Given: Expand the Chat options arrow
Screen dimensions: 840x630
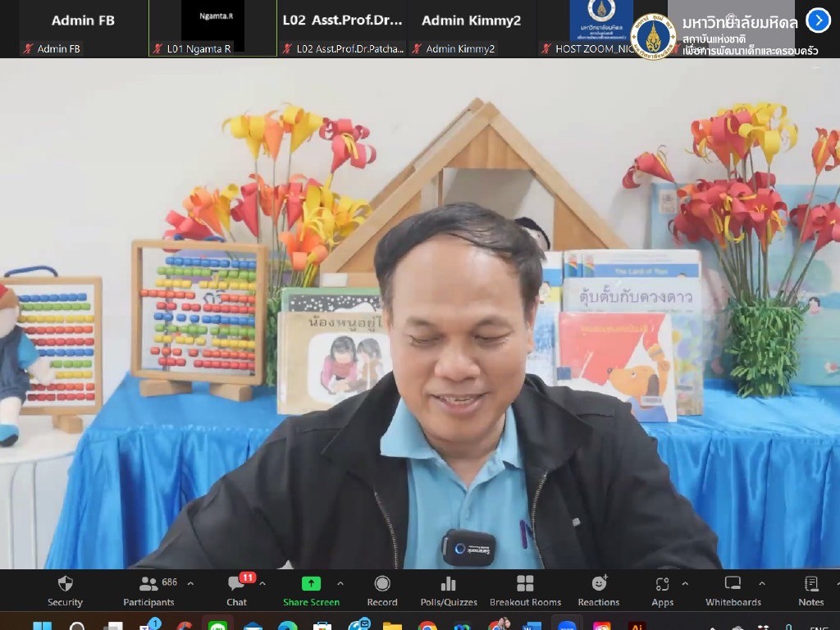Looking at the screenshot, I should 262,584.
